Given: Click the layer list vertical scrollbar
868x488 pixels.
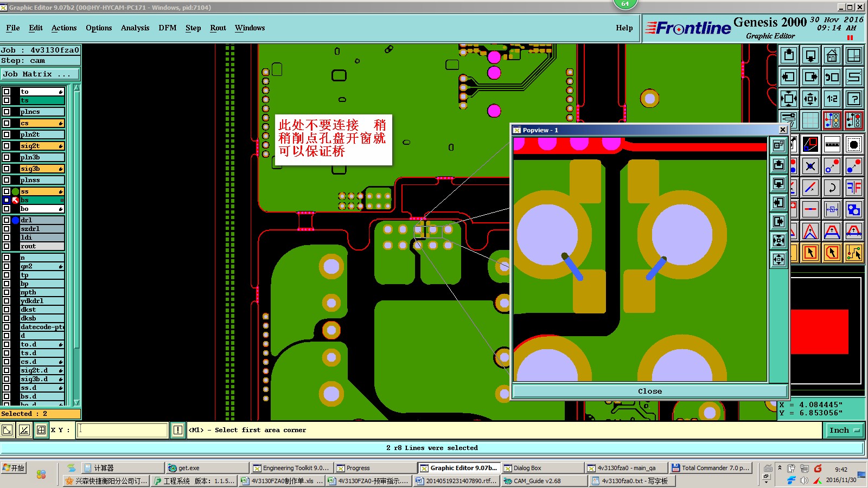Looking at the screenshot, I should click(x=76, y=245).
